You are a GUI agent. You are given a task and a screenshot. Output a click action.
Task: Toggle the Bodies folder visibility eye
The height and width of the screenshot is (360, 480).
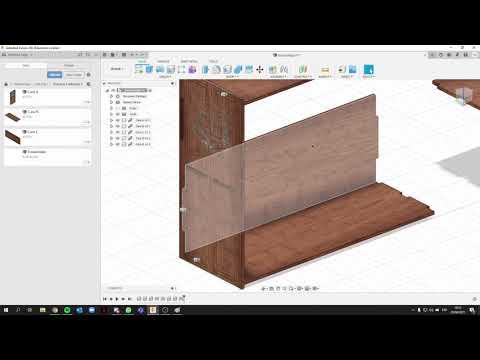[x=118, y=114]
